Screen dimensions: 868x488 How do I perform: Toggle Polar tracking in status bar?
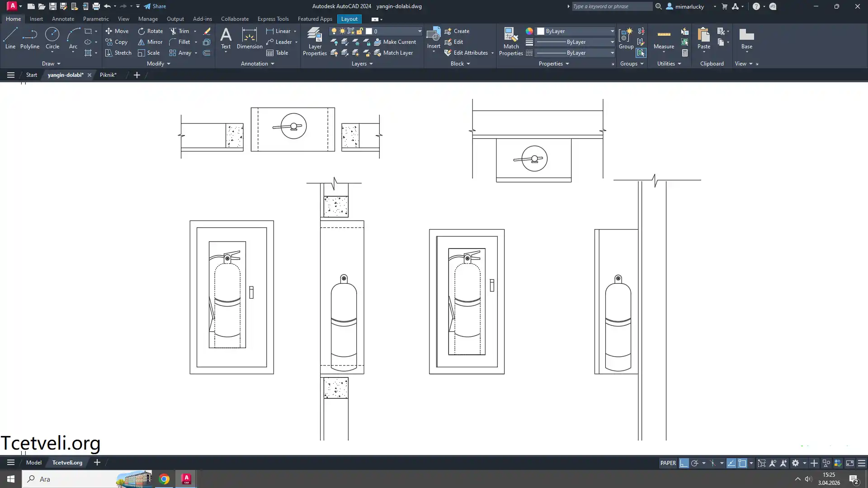pyautogui.click(x=695, y=463)
